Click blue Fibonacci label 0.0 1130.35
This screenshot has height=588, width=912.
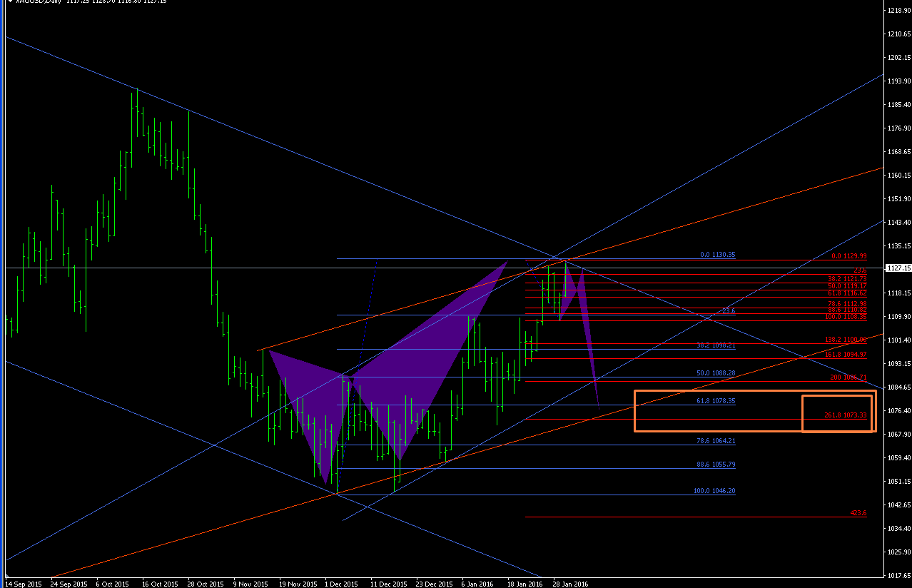point(716,255)
